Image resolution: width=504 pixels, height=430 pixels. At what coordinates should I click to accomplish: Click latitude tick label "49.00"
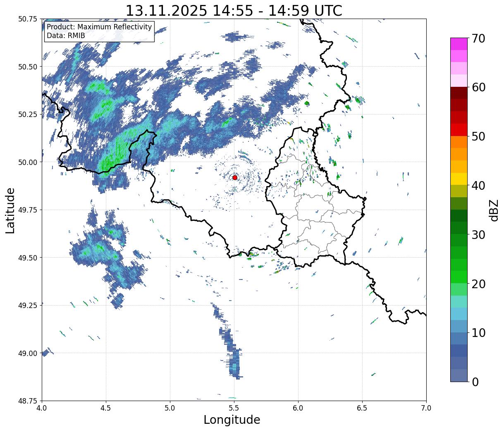tap(28, 353)
